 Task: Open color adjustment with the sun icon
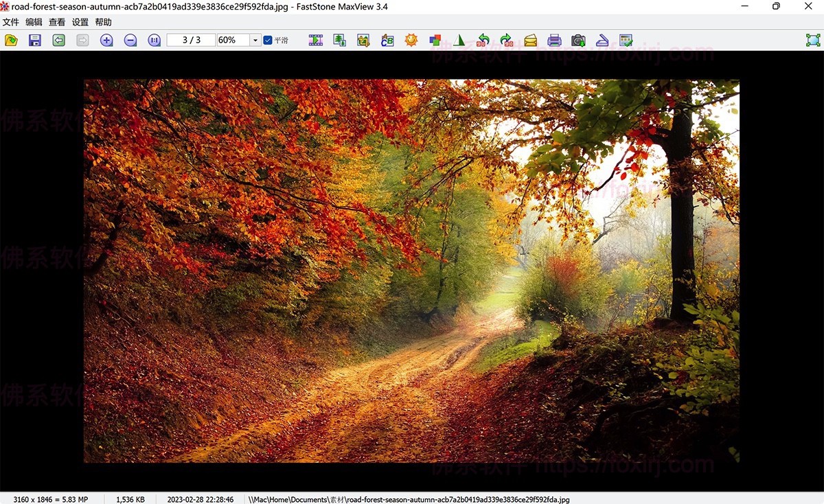pyautogui.click(x=410, y=40)
